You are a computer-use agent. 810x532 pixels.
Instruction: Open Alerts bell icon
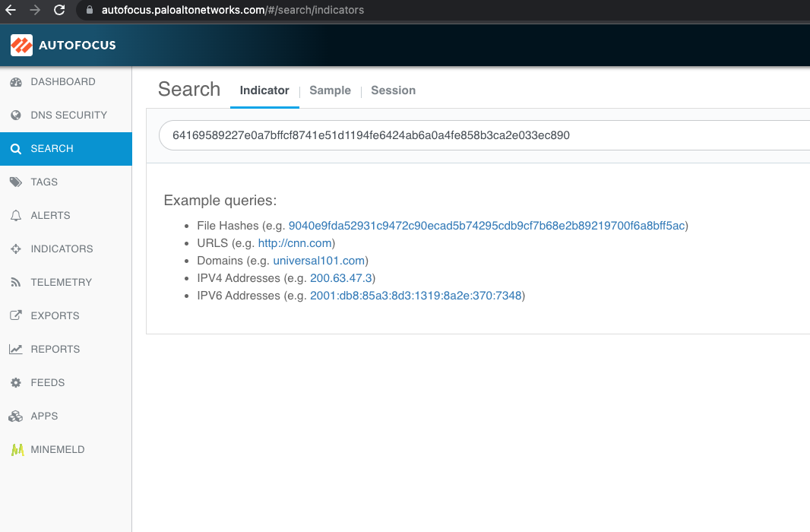click(x=15, y=216)
